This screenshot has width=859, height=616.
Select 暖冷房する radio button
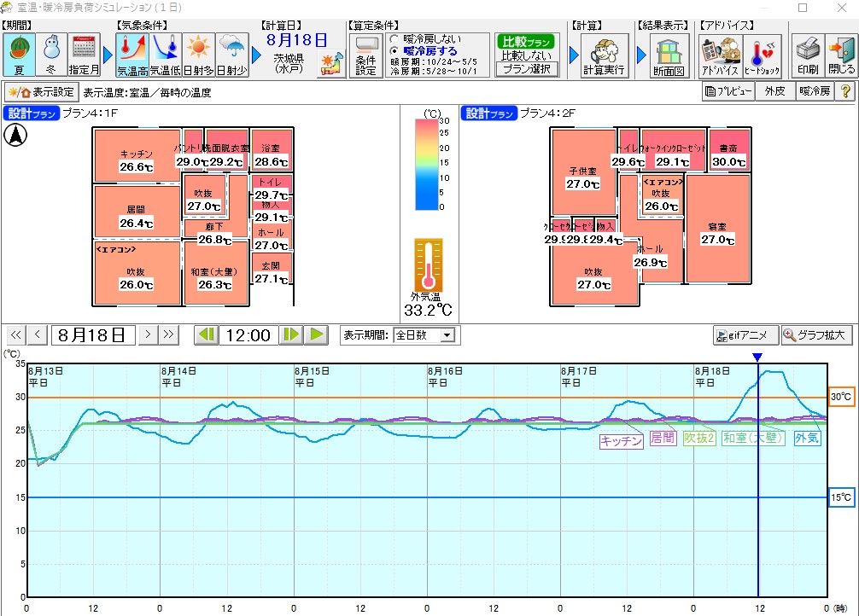point(394,50)
